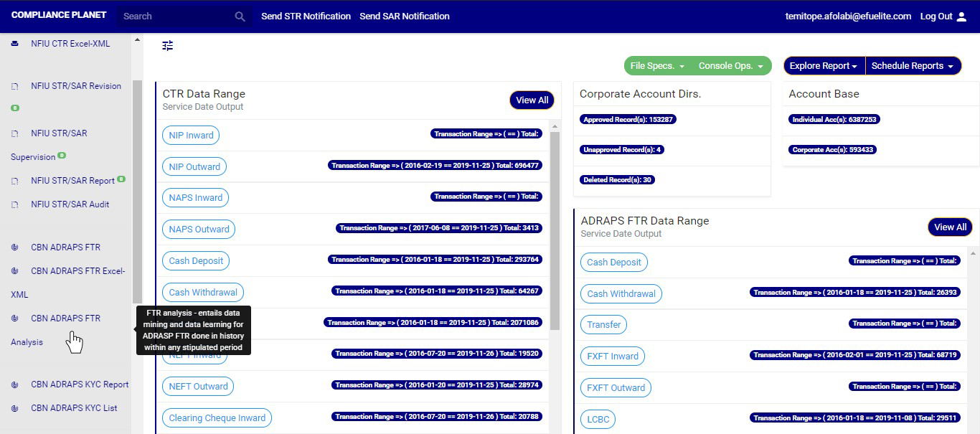Open the Schedule Reports dropdown
This screenshot has height=434, width=980.
point(913,66)
